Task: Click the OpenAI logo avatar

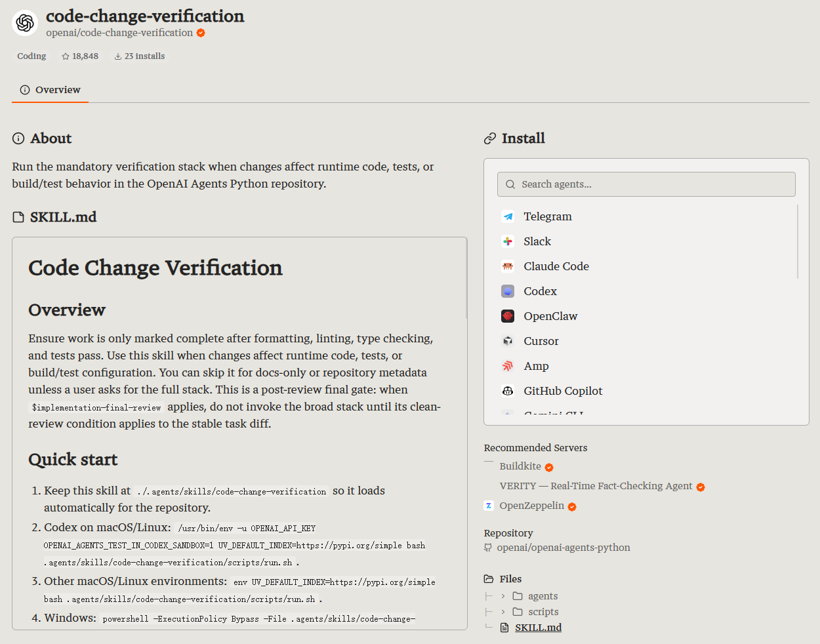Action: click(25, 23)
